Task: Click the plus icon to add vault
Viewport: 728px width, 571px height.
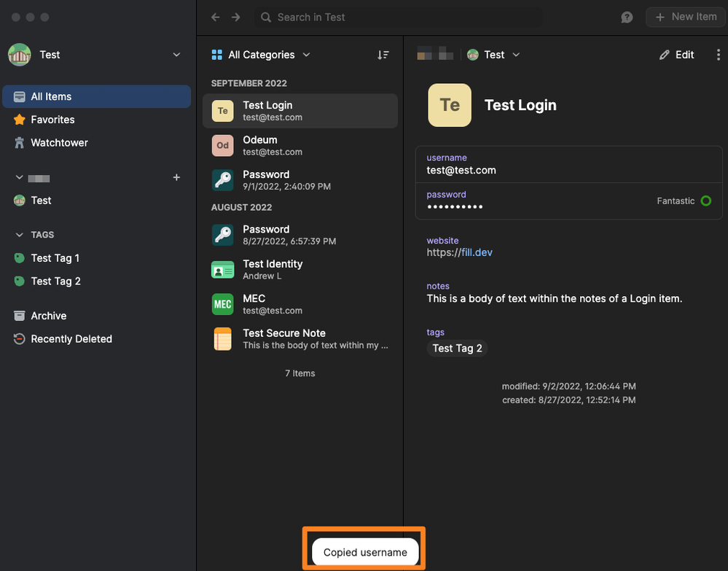Action: (x=176, y=177)
